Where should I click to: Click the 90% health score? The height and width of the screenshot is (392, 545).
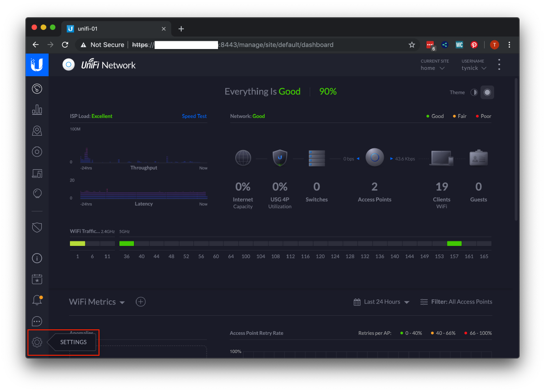pyautogui.click(x=328, y=92)
